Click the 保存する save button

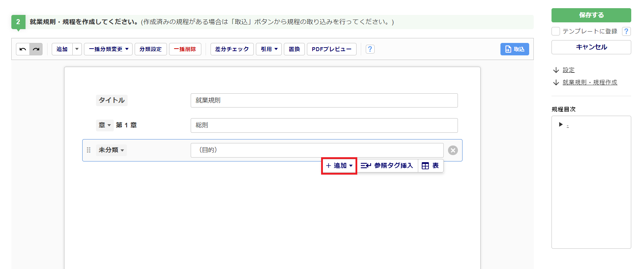pyautogui.click(x=591, y=15)
